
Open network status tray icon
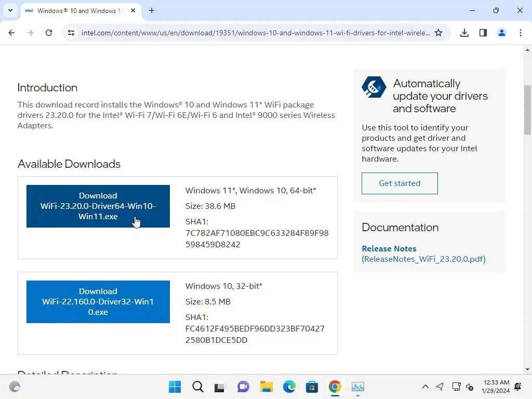456,387
